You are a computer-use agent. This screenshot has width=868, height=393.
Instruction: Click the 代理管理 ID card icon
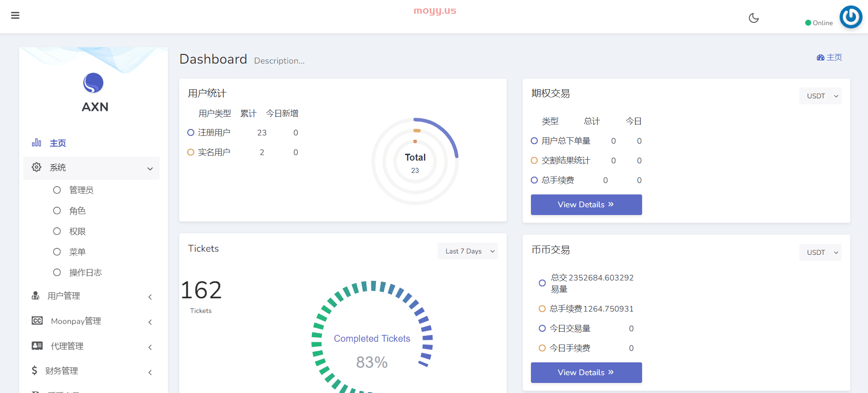(37, 346)
